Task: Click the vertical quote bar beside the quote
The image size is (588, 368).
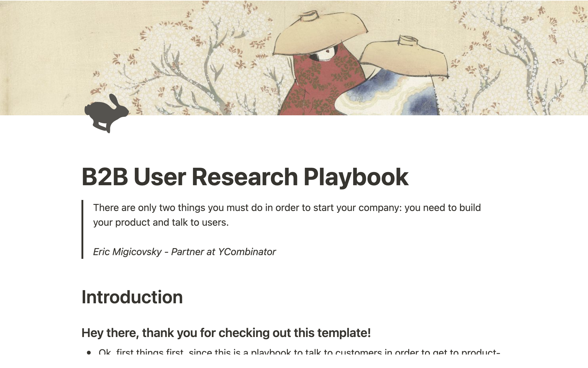Action: click(x=82, y=229)
